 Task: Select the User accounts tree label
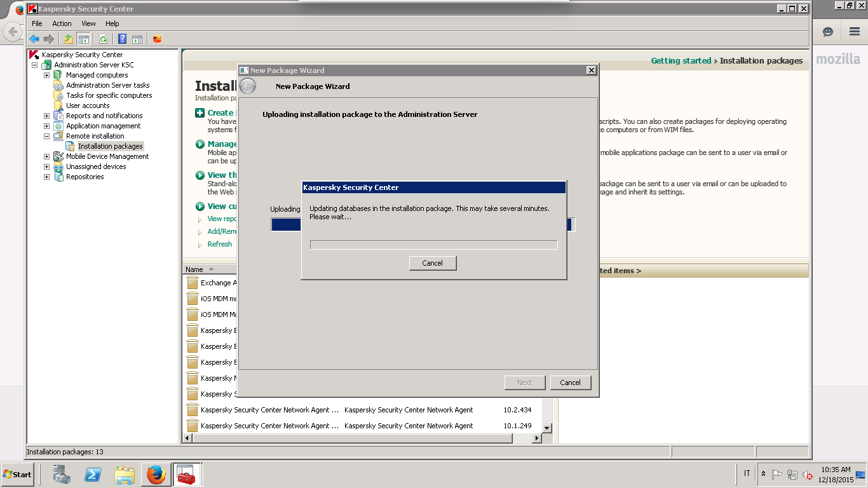[x=88, y=105]
